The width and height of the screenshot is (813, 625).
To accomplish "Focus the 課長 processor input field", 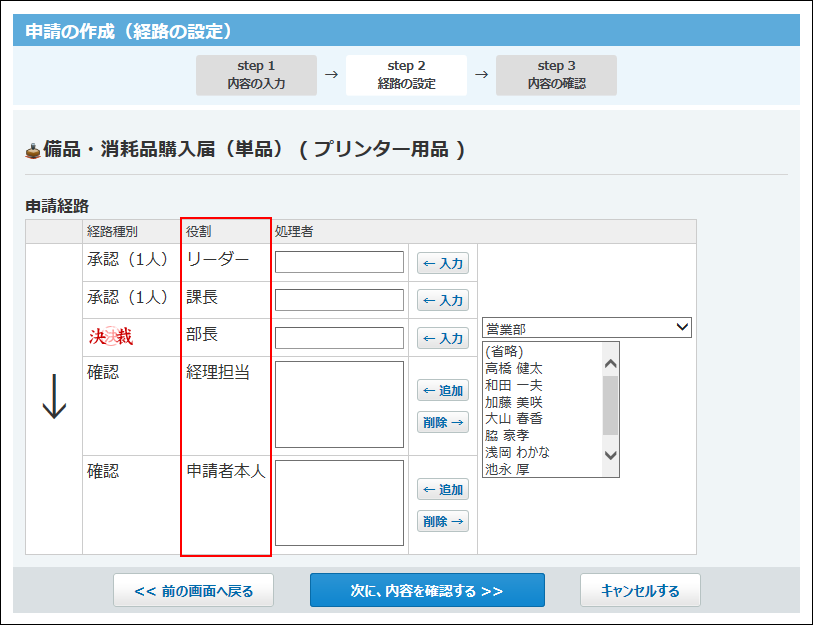I will click(339, 300).
